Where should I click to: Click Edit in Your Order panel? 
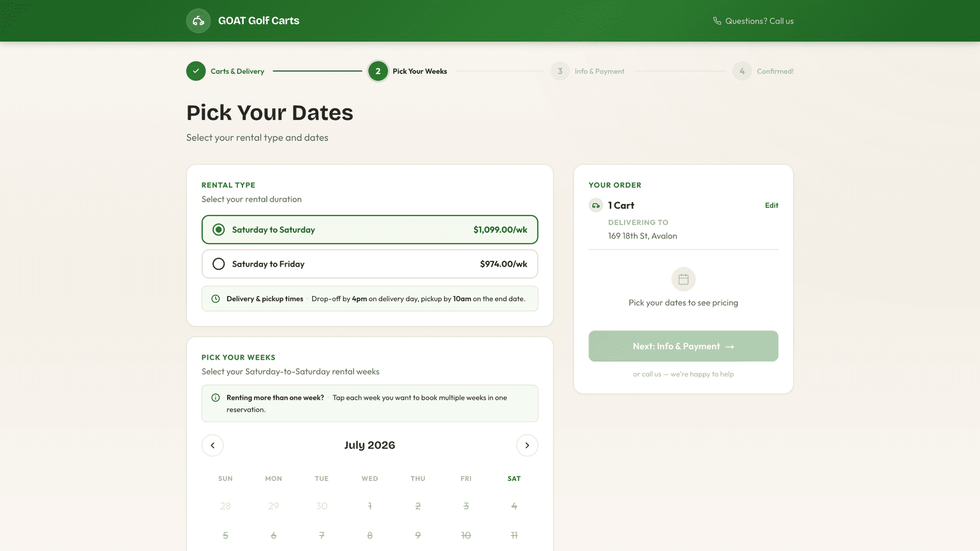point(771,205)
